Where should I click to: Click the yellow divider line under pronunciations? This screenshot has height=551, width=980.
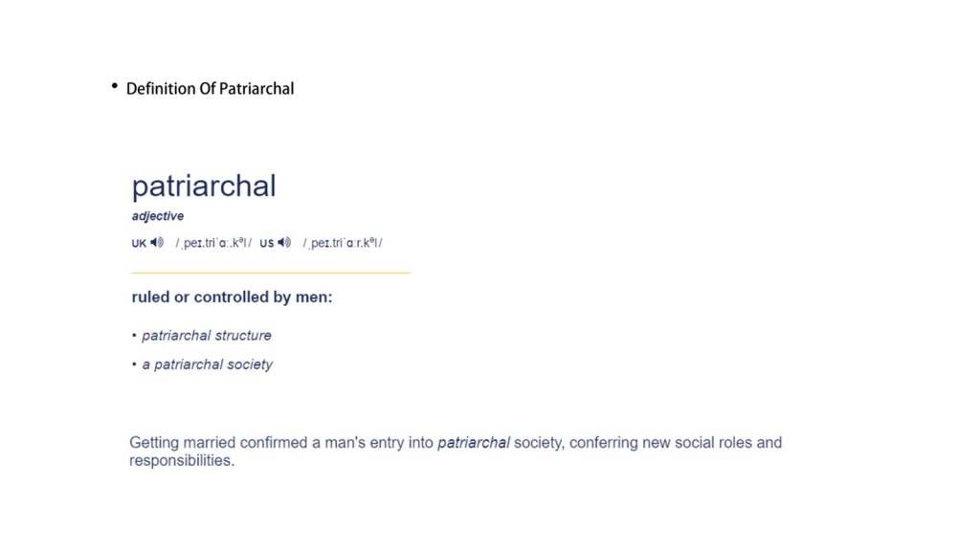(271, 273)
